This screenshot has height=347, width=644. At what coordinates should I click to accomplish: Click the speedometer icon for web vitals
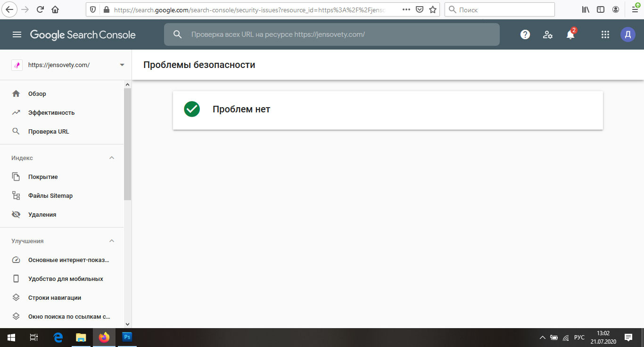16,260
